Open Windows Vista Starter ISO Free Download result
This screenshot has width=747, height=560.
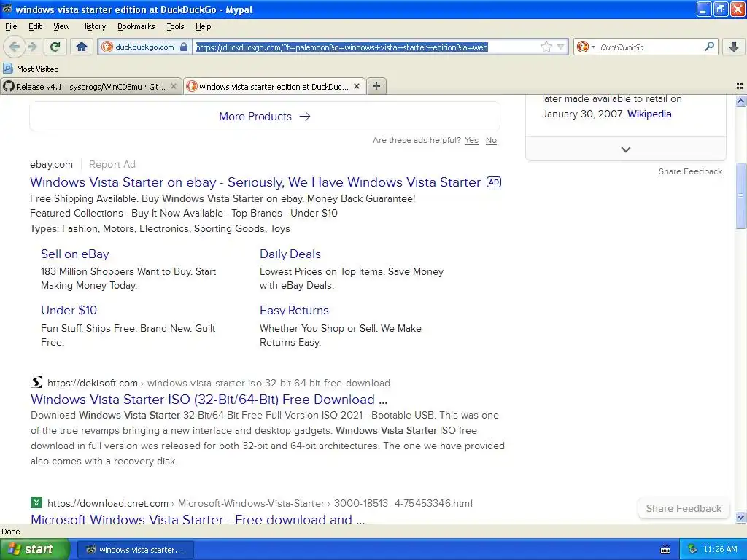[209, 399]
